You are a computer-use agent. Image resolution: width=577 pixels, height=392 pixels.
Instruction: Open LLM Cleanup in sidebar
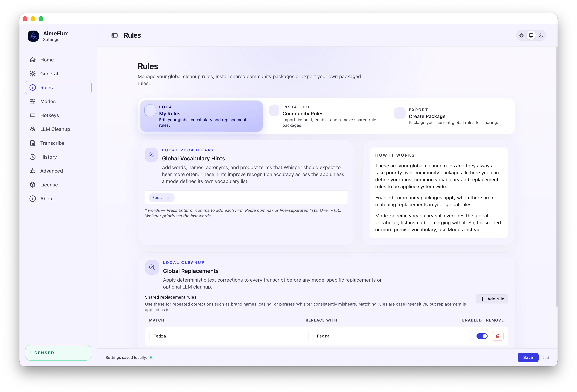(58, 129)
